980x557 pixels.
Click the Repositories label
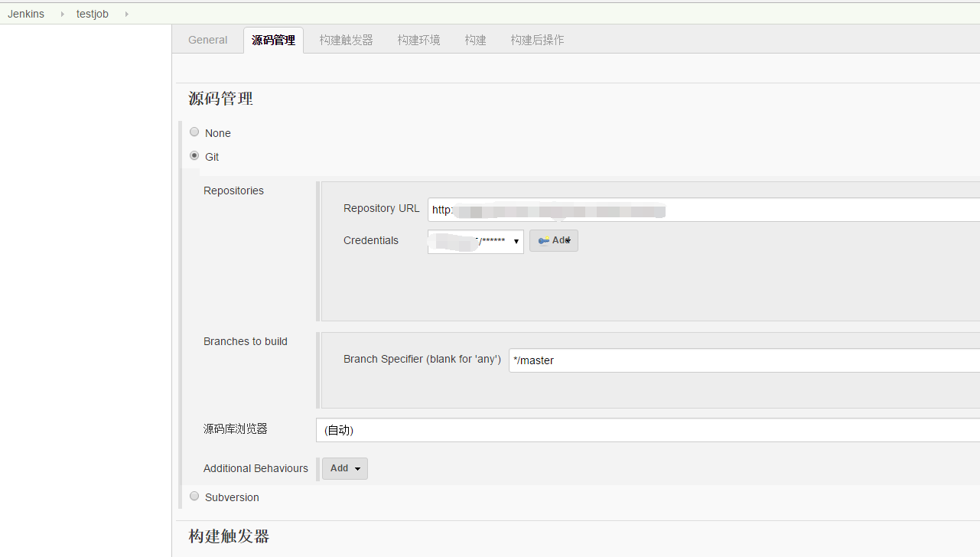pos(233,191)
